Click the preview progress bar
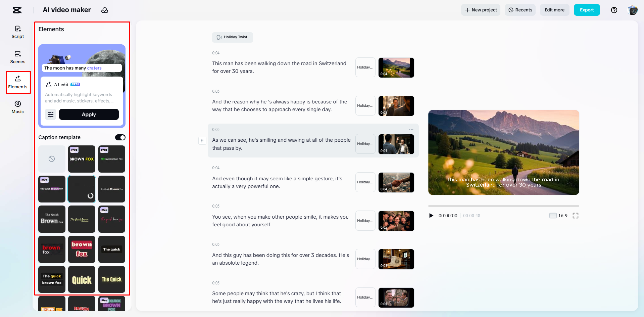The height and width of the screenshot is (317, 644). click(x=504, y=206)
